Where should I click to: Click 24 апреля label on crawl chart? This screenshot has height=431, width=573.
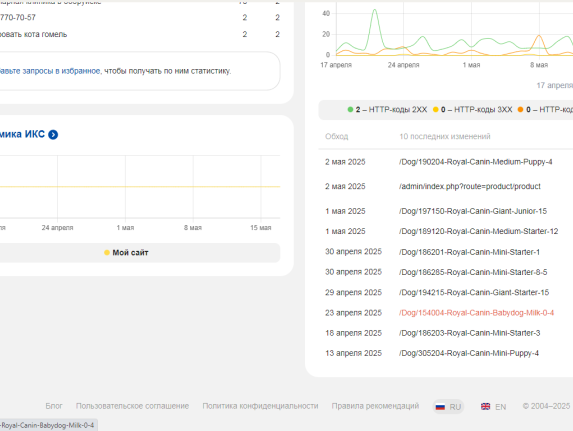point(403,65)
